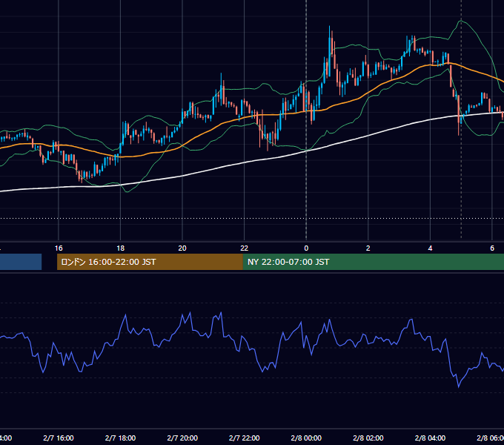Click the 16 hour label on upper axis
The height and width of the screenshot is (445, 504).
tap(59, 248)
